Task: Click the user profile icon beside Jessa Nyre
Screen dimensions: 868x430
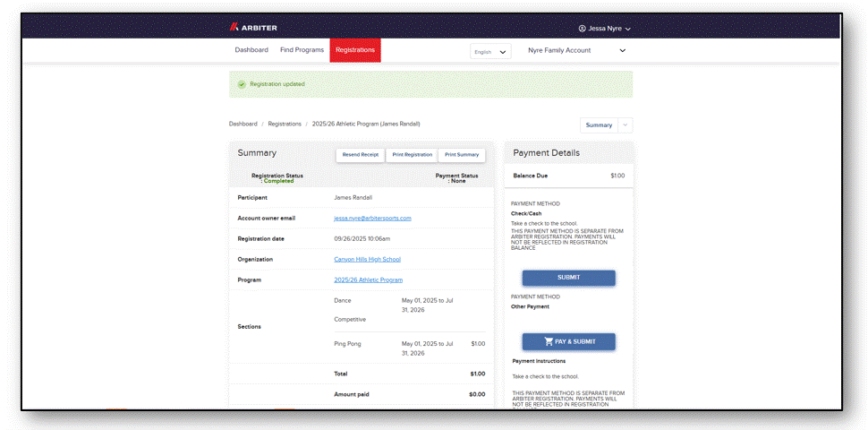Action: (582, 29)
